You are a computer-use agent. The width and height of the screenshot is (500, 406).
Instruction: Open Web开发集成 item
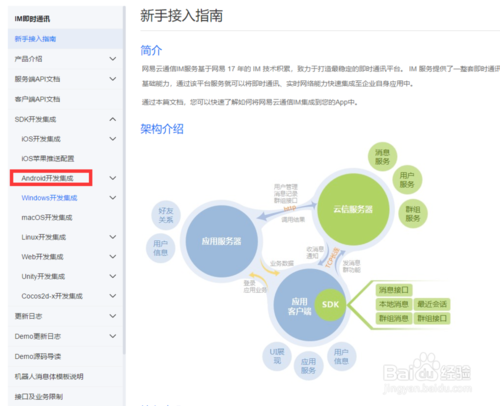(42, 257)
